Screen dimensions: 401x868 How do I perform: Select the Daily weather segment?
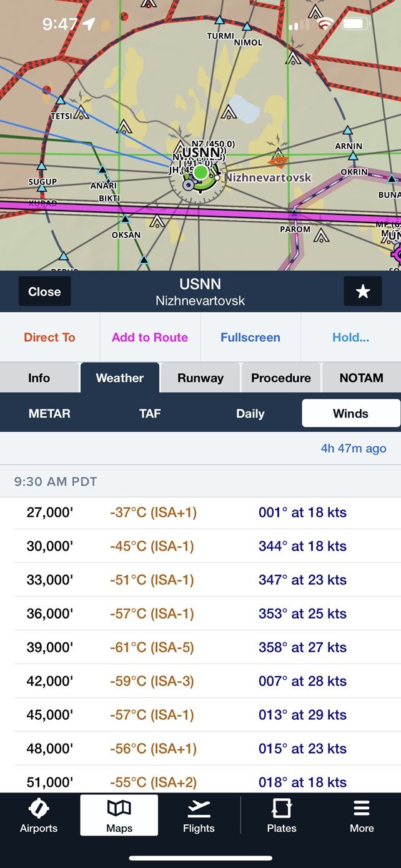tap(250, 414)
